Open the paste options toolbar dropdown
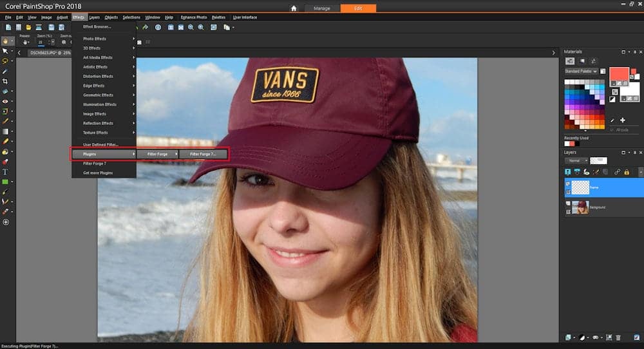The image size is (644, 349). click(233, 28)
